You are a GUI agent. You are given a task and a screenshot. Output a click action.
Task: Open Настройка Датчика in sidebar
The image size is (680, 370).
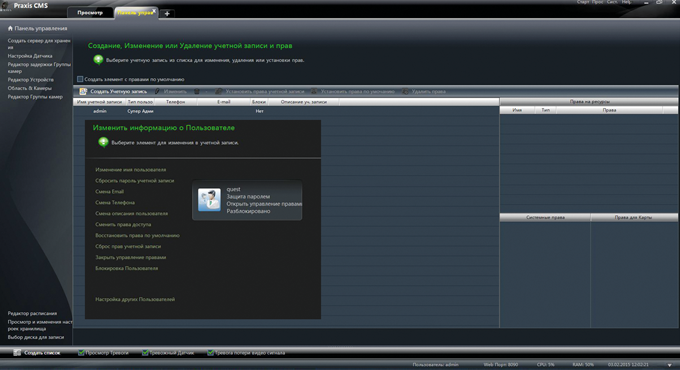pyautogui.click(x=30, y=56)
